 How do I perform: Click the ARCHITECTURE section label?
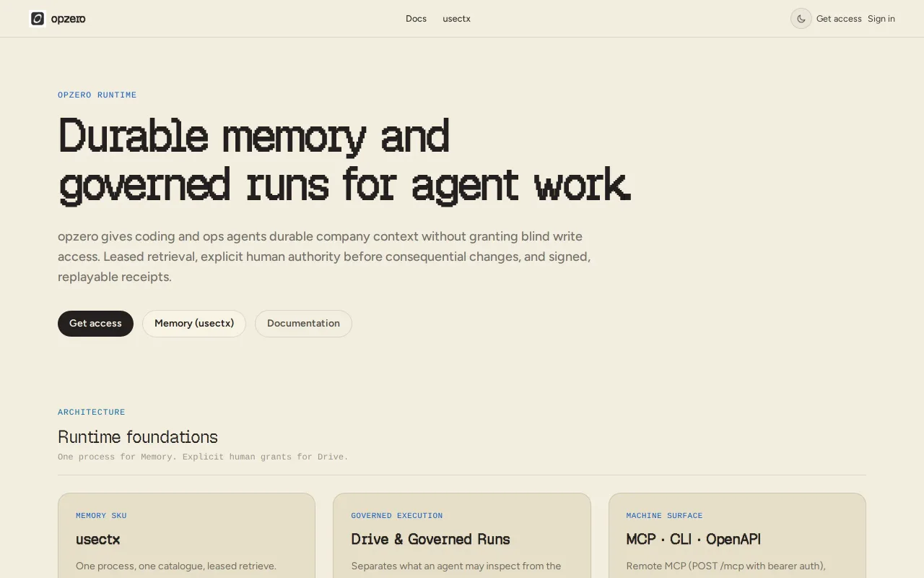pyautogui.click(x=92, y=413)
